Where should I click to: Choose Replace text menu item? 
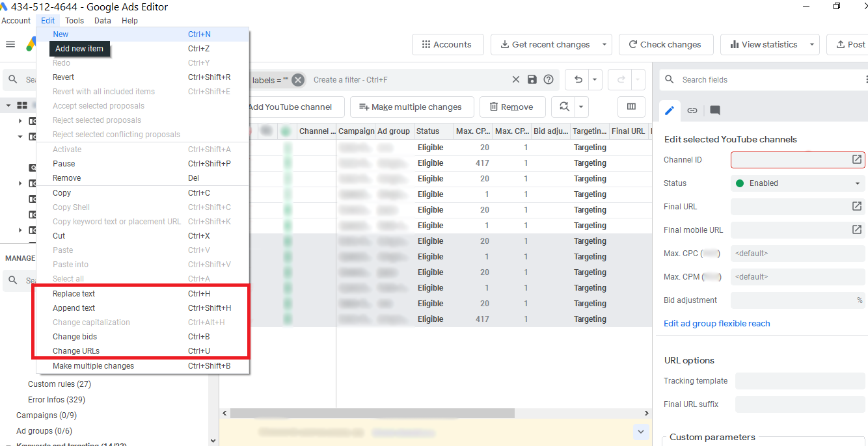(x=142, y=293)
